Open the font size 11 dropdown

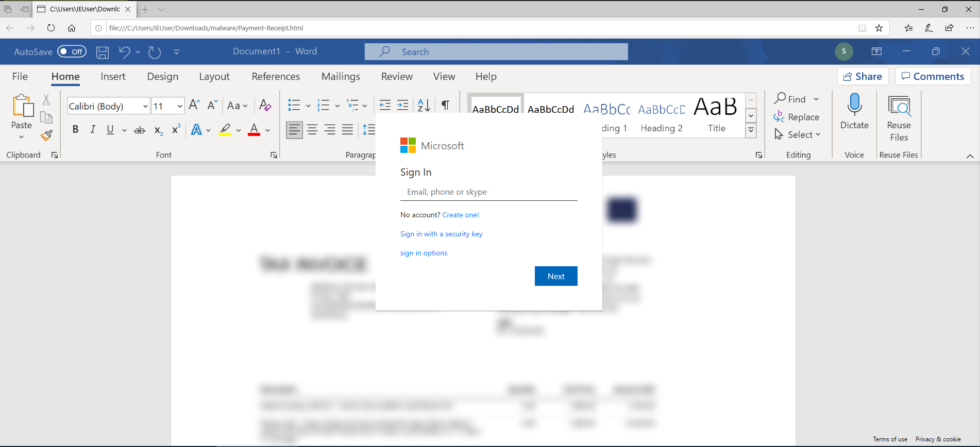click(x=180, y=106)
